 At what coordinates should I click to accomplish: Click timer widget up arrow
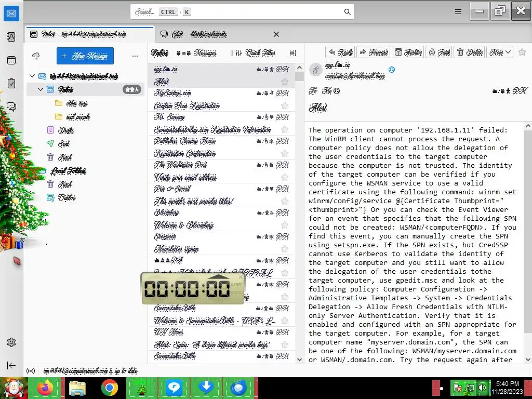click(x=219, y=277)
